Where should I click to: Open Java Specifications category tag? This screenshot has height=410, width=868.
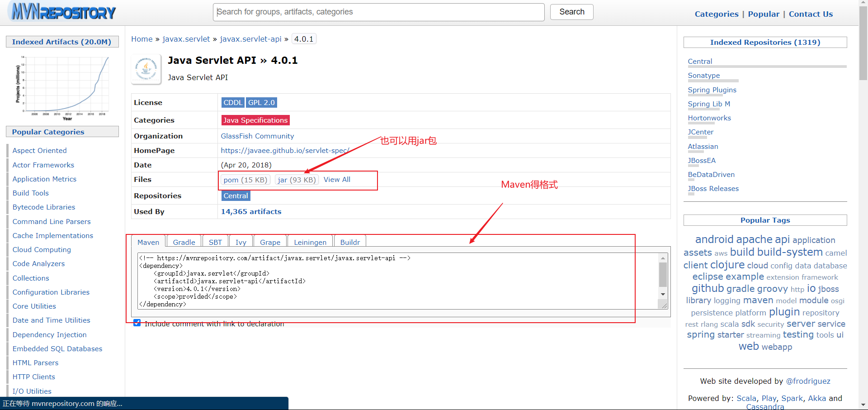(255, 120)
